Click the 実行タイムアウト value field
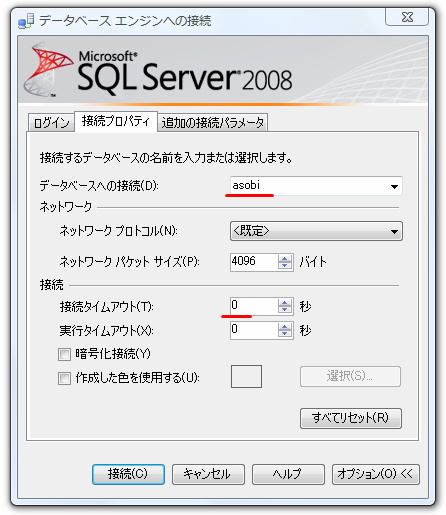 [x=254, y=330]
